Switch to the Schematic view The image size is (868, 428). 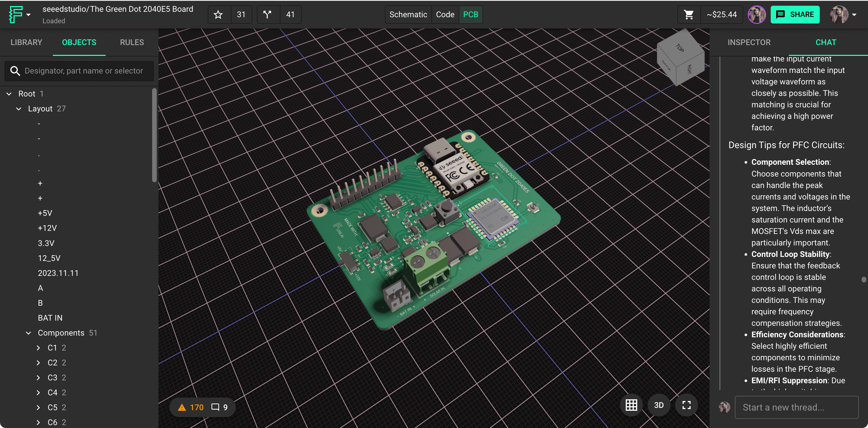tap(408, 14)
